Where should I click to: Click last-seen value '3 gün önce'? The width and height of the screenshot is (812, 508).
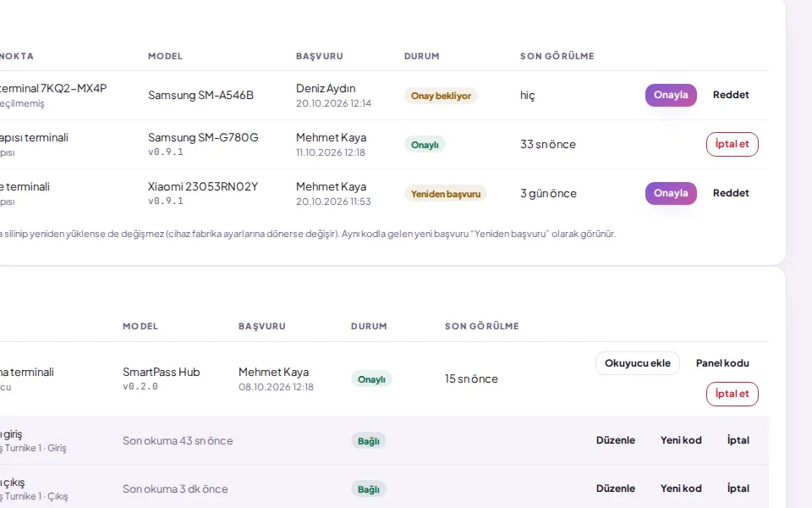click(548, 193)
